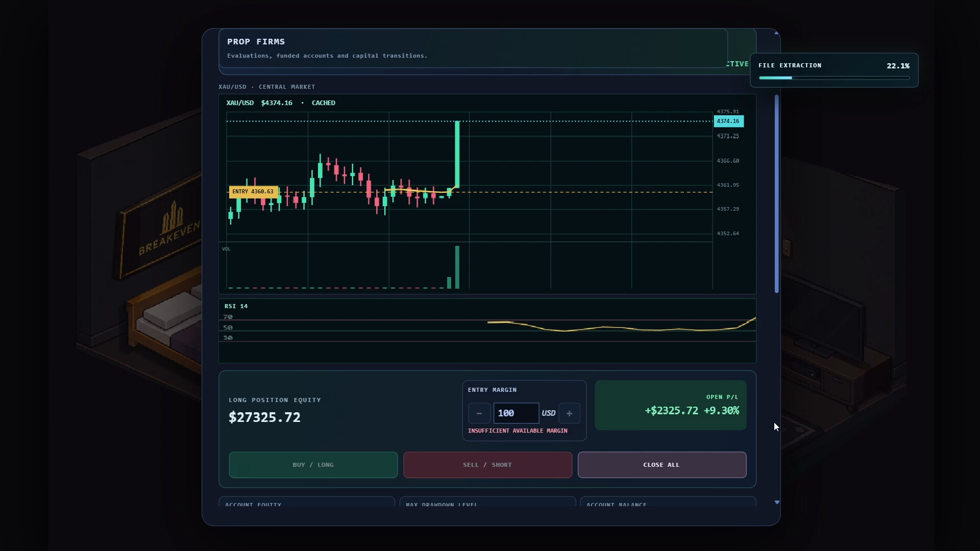The image size is (980, 551).
Task: Click the blue vertical scrollbar thumb
Action: pos(777,194)
